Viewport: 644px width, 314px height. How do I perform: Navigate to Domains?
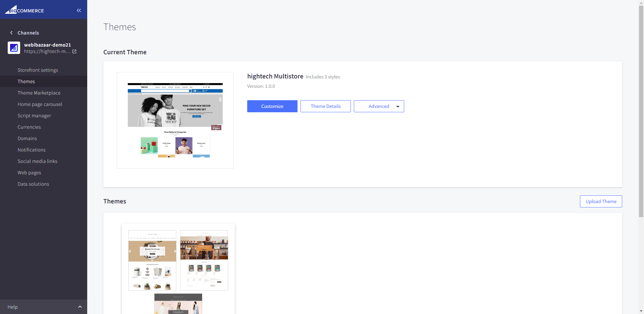pyautogui.click(x=27, y=138)
